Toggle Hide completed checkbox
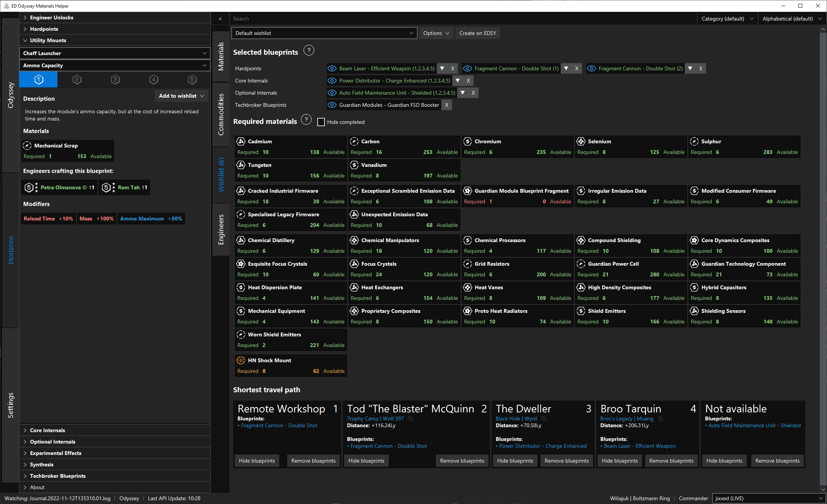827x504 pixels. point(321,122)
